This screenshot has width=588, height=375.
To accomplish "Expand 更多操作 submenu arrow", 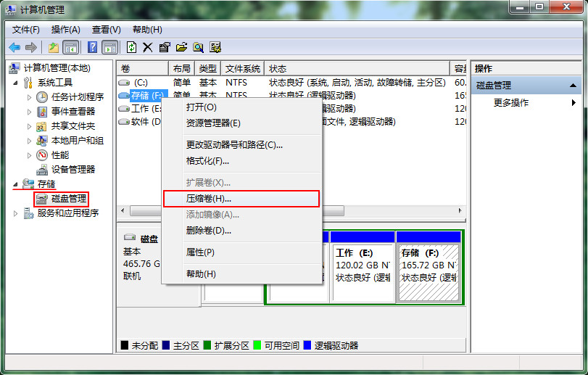I will coord(573,103).
